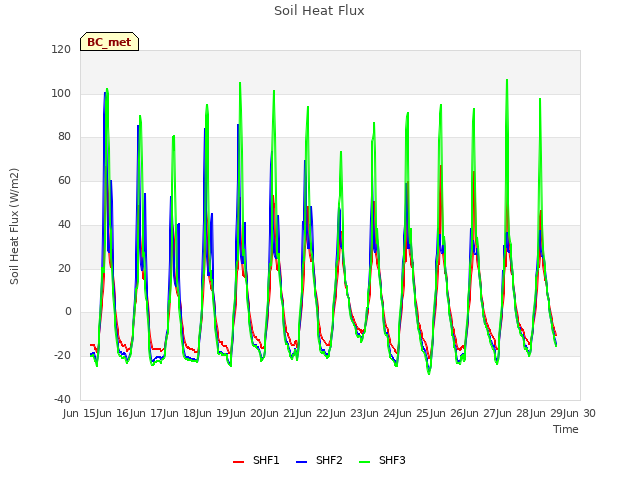Click the blue SHF2 peak on Jun 15
The width and height of the screenshot is (640, 480).
pyautogui.click(x=104, y=93)
